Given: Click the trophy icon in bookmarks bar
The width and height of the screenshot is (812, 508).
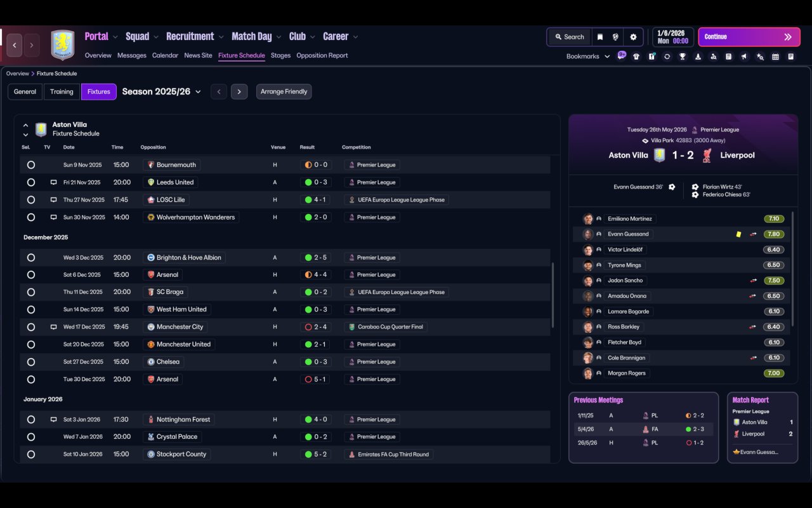Looking at the screenshot, I should click(683, 57).
